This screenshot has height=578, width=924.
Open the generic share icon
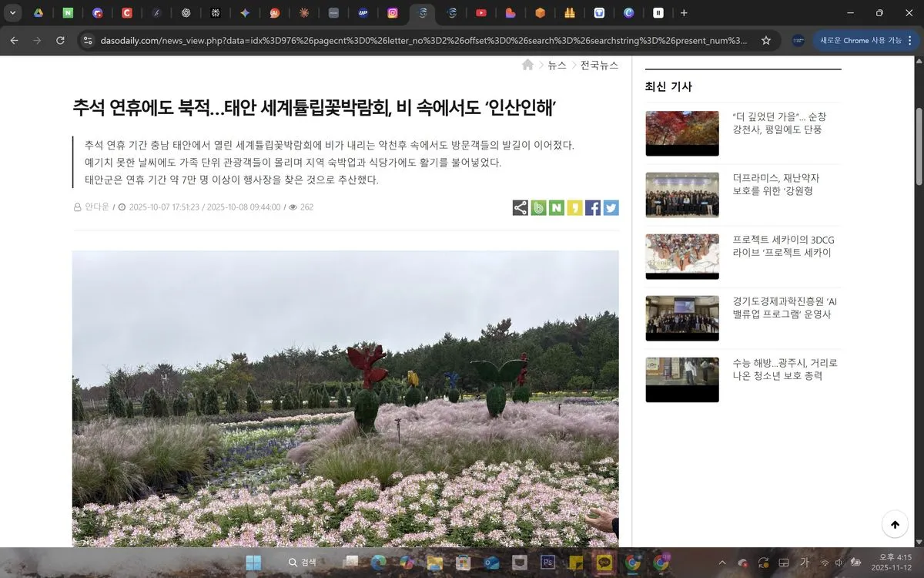(521, 207)
